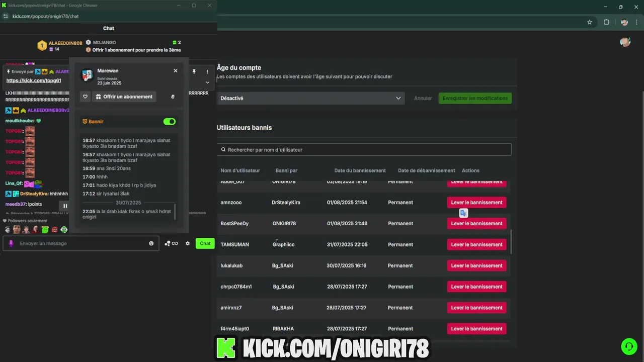Screen dimensions: 644x362
Task: Lift the ban for amnzooo
Action: pos(476,202)
